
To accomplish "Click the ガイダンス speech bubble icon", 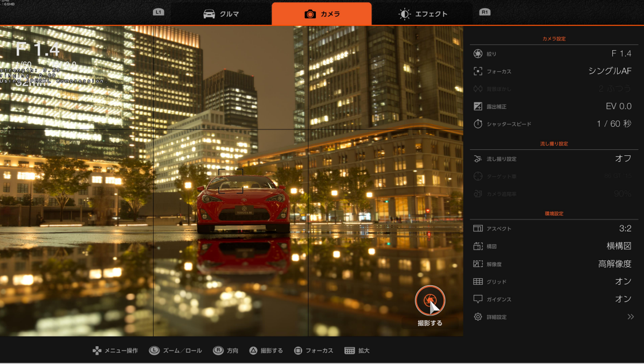I will pos(477,299).
